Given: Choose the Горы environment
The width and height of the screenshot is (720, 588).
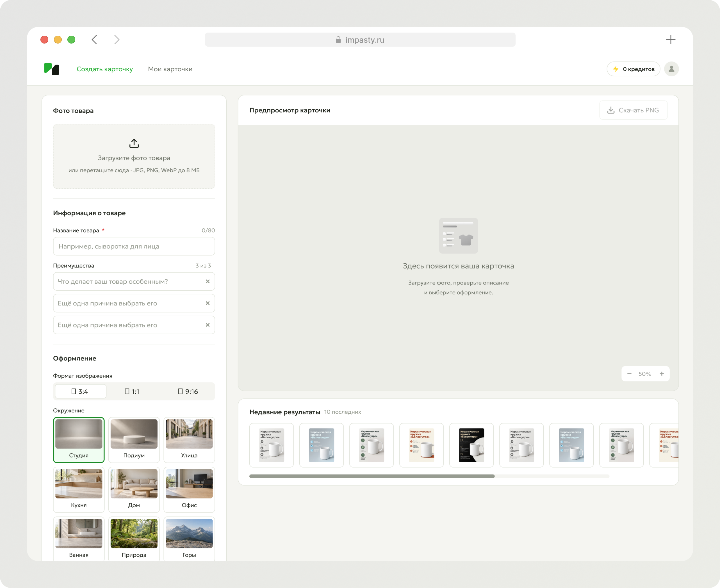Looking at the screenshot, I should 189,539.
